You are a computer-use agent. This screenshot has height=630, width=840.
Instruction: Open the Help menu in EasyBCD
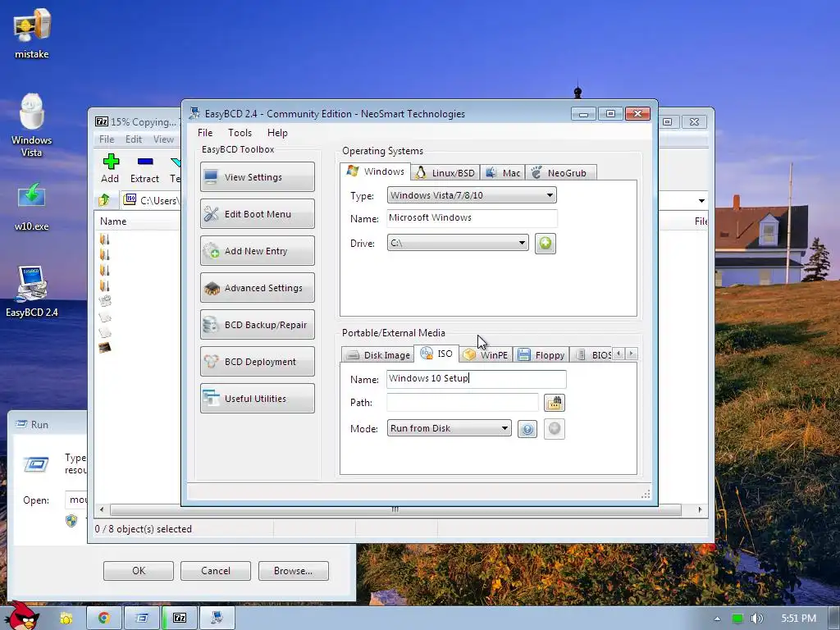(x=277, y=133)
